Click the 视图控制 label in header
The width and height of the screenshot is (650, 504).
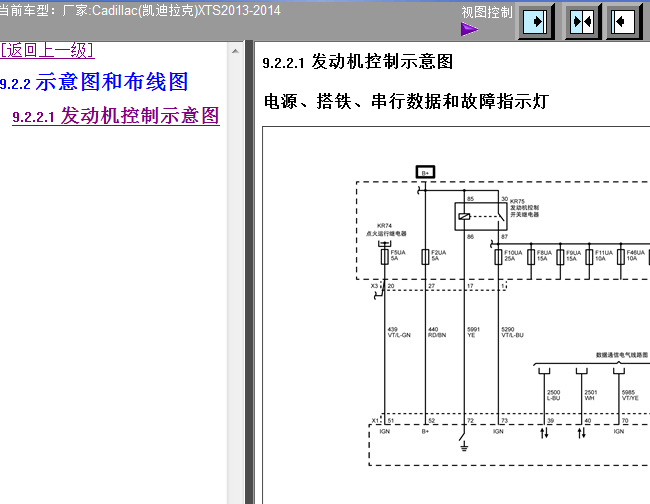click(x=486, y=12)
